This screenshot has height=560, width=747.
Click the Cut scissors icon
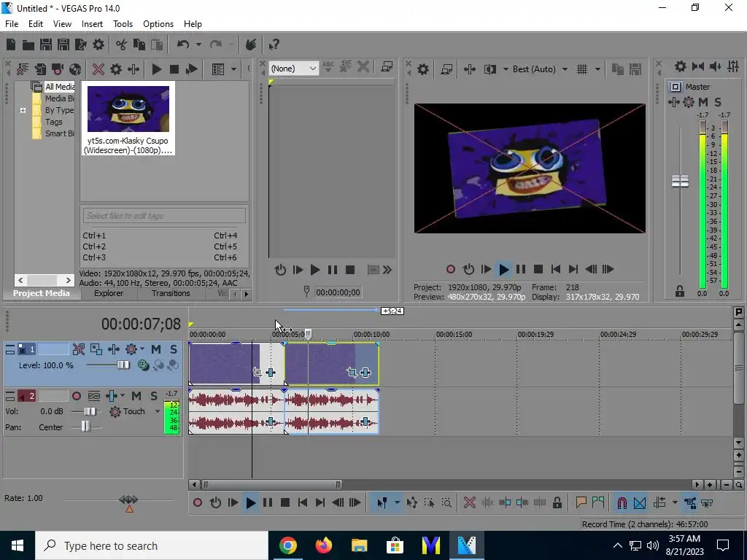pos(122,44)
